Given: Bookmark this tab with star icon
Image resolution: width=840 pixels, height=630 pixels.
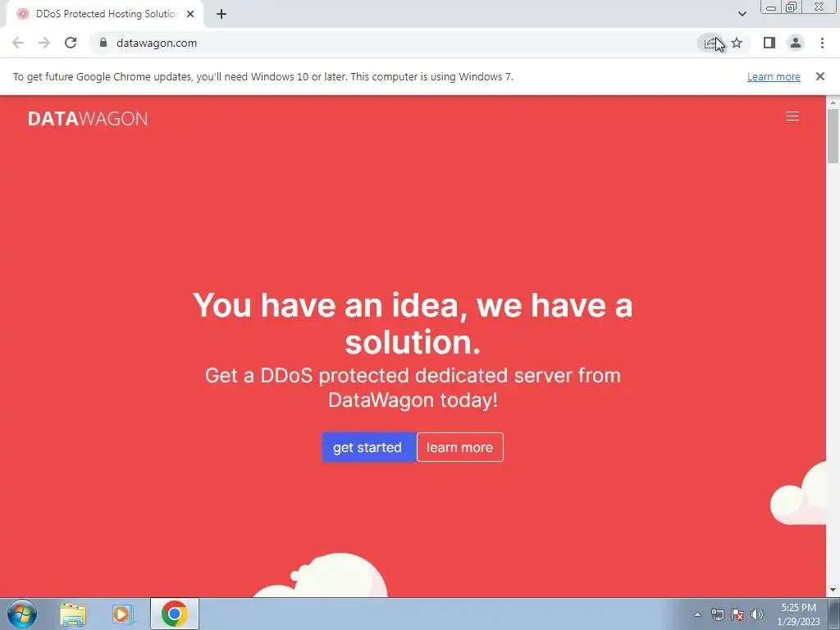Looking at the screenshot, I should (x=737, y=43).
